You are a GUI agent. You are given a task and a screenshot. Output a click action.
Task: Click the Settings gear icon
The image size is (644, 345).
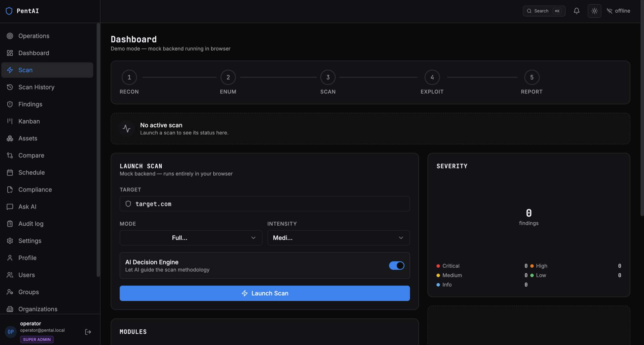click(10, 241)
